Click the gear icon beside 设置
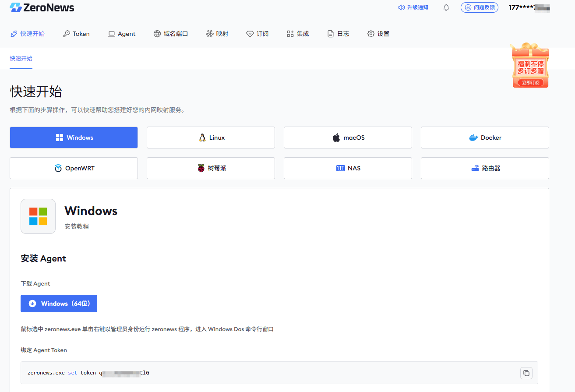The width and height of the screenshot is (575, 392). [371, 34]
